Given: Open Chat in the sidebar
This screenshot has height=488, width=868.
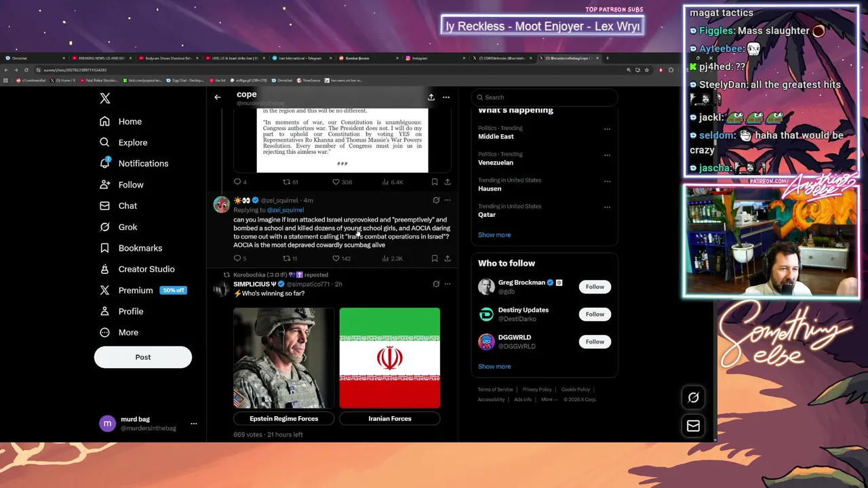Looking at the screenshot, I should click(118, 205).
